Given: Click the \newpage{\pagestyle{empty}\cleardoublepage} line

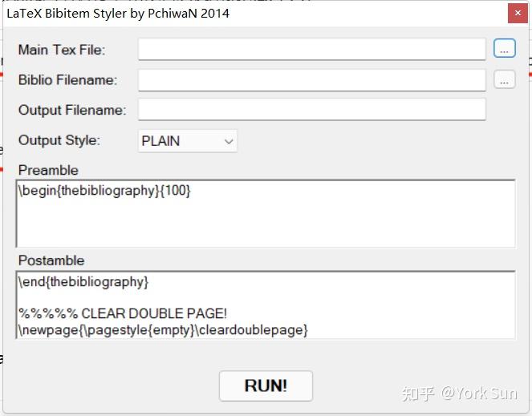Looking at the screenshot, I should [x=163, y=330].
